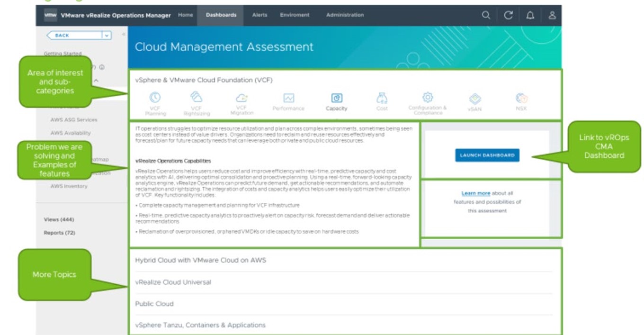Collapse the left sidebar with the double chevron
This screenshot has height=335, width=644.
point(123,35)
